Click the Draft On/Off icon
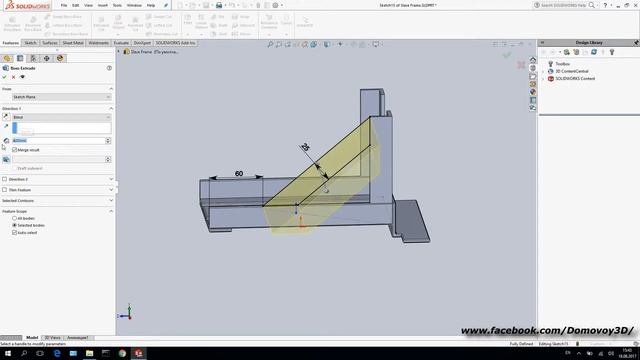 tap(6, 160)
